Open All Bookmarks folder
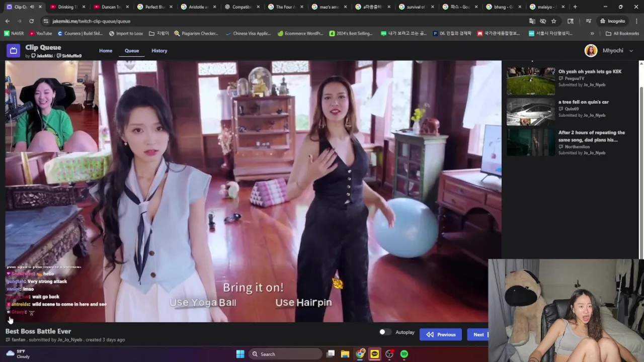 coord(622,34)
